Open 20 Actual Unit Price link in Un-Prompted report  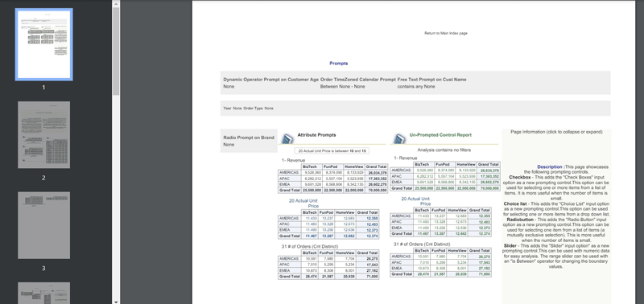tap(415, 201)
